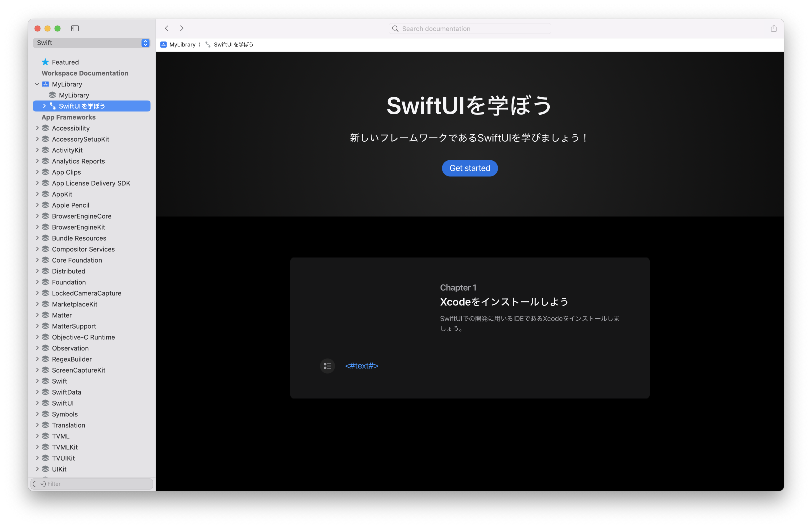Click the Featured star icon
The height and width of the screenshot is (528, 812).
45,62
